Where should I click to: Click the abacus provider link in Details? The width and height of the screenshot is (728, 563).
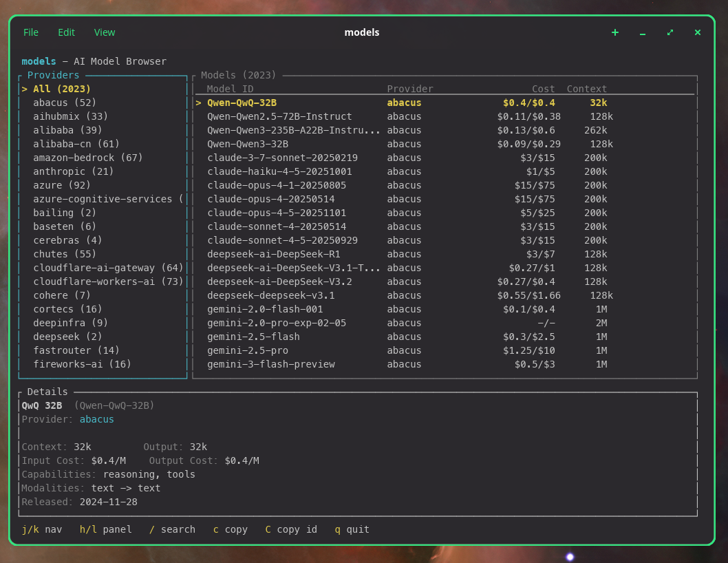(97, 419)
